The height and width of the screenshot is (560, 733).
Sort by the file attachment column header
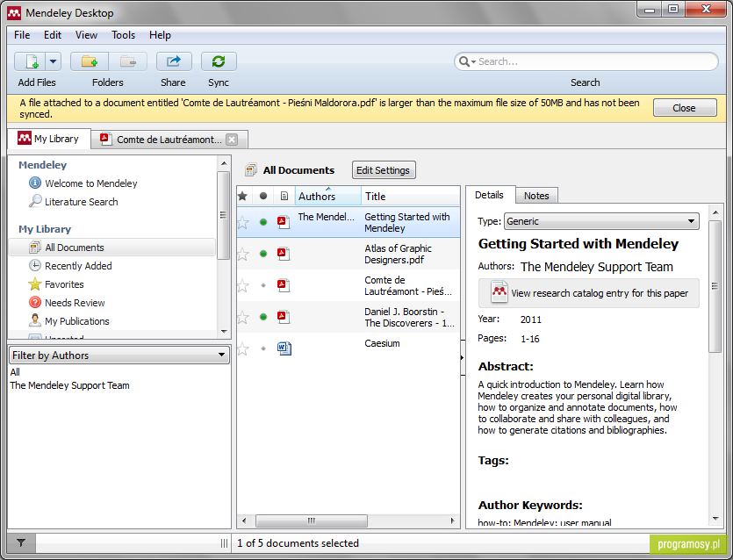click(x=284, y=197)
